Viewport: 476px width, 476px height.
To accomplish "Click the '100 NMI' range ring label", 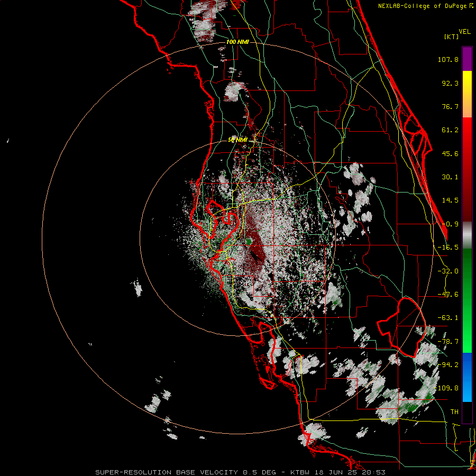I will tap(237, 42).
